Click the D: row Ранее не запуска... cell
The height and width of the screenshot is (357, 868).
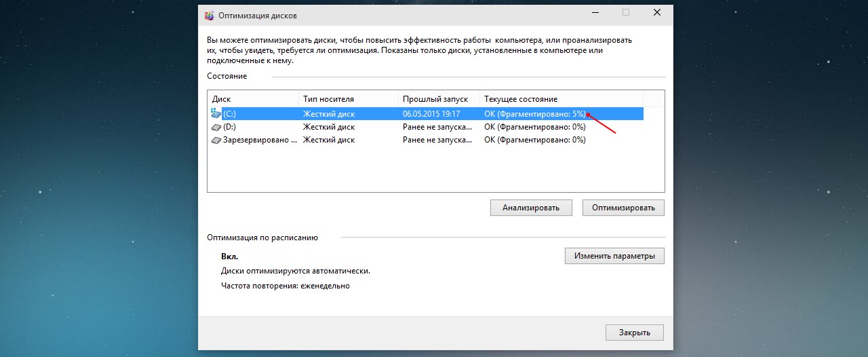[x=437, y=127]
